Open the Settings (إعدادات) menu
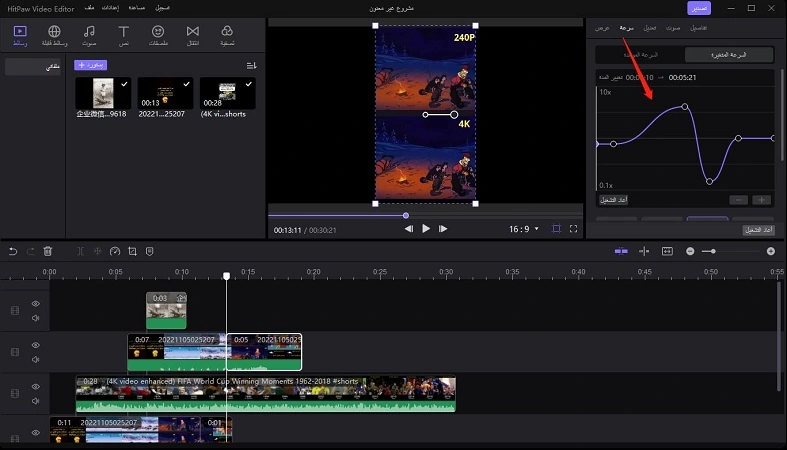The image size is (787, 450). pos(110,8)
